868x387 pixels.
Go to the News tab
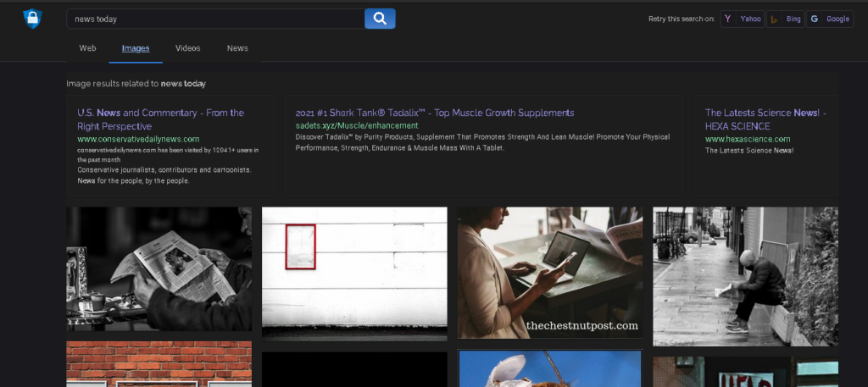237,48
